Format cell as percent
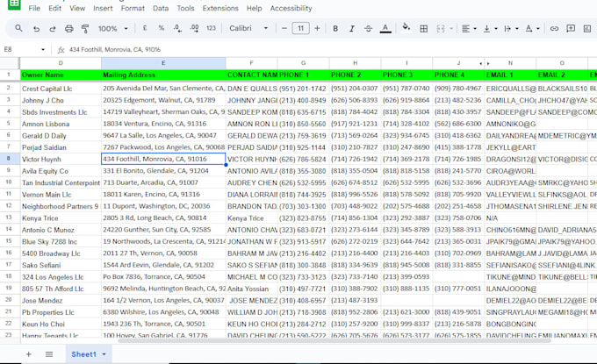The height and width of the screenshot is (364, 597). point(162,28)
